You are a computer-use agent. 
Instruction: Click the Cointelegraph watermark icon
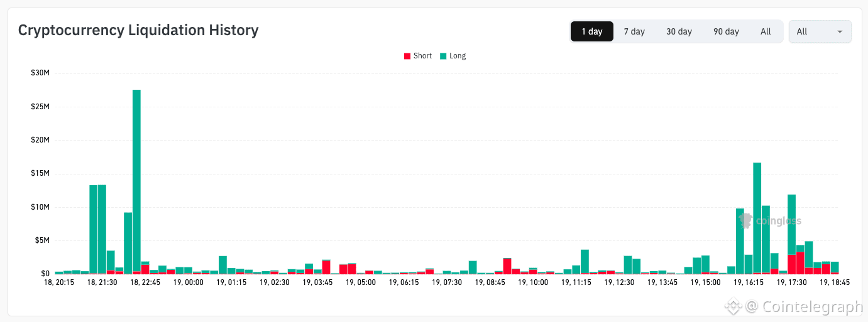(732, 306)
